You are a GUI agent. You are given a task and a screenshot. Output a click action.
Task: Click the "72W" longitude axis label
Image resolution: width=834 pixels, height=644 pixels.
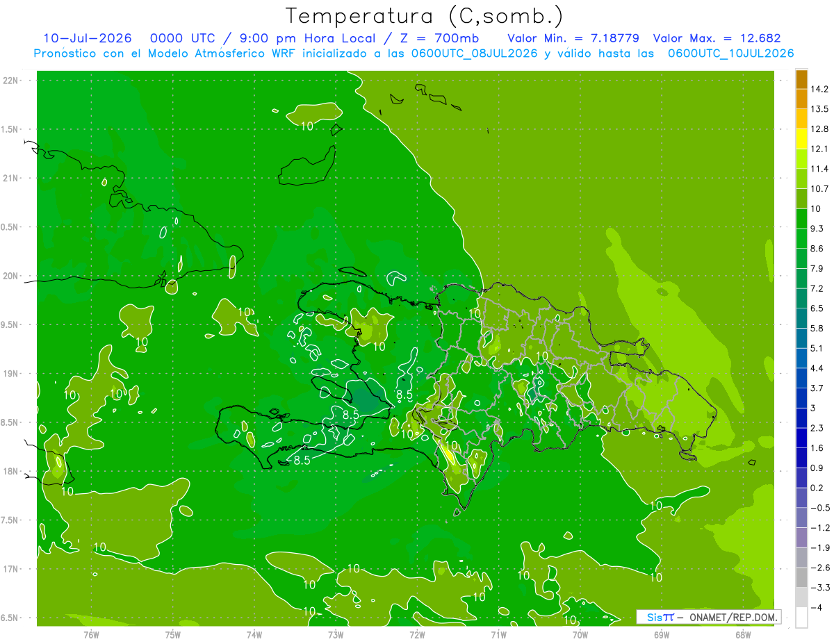[417, 634]
